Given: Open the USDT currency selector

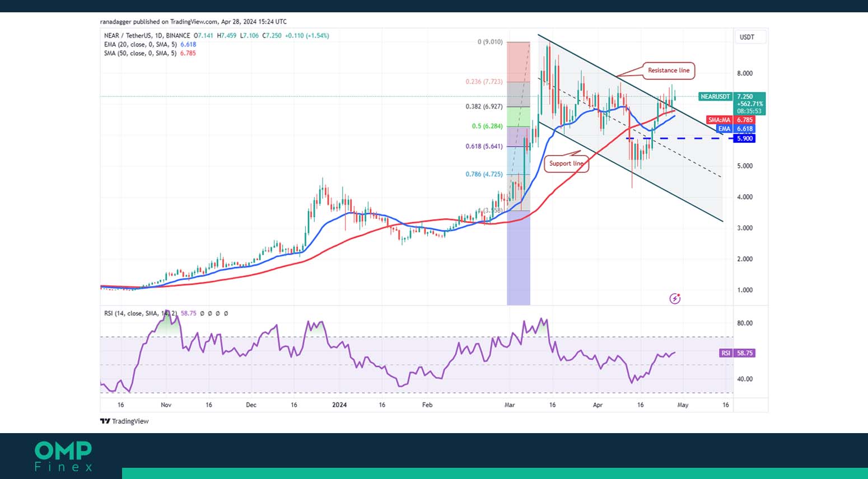Looking at the screenshot, I should pos(750,37).
